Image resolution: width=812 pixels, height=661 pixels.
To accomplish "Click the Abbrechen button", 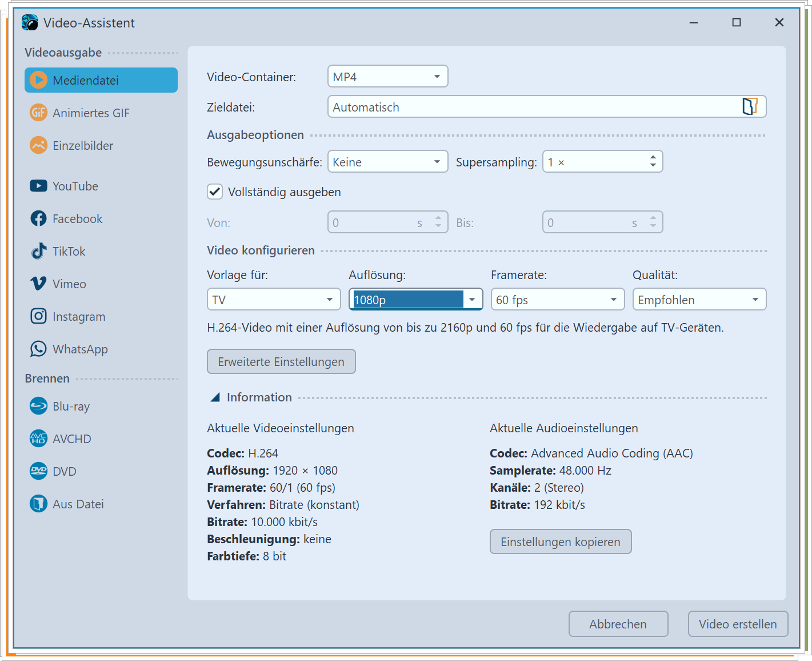I will click(x=618, y=624).
